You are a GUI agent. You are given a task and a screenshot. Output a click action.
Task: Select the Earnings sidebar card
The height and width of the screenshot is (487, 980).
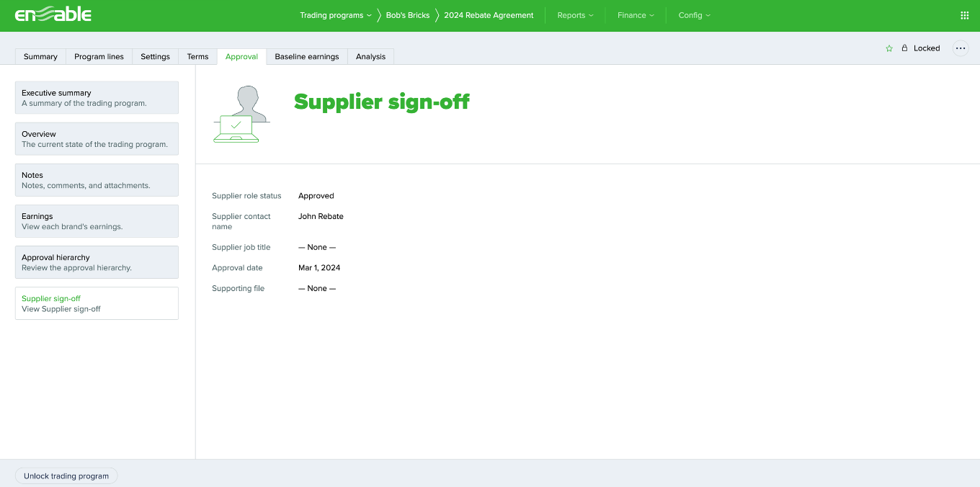click(x=97, y=220)
